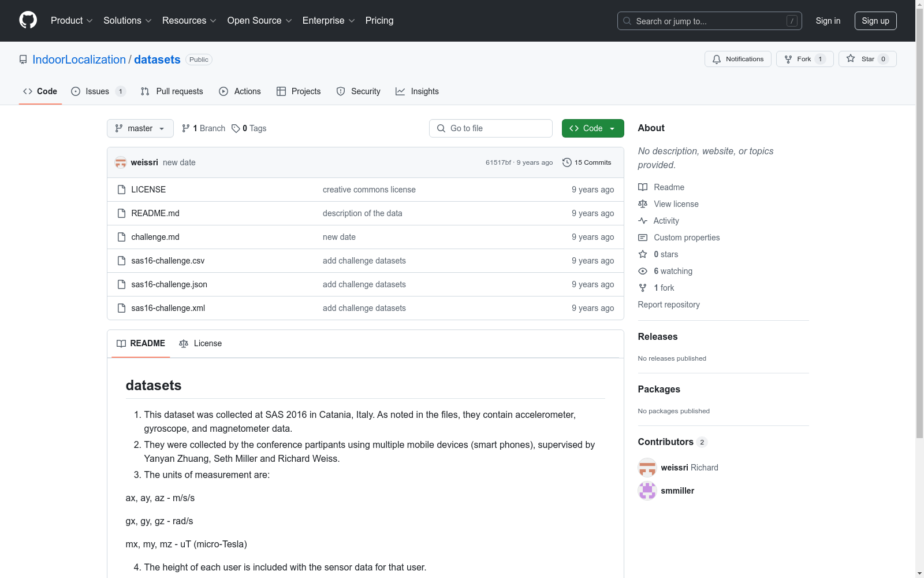Open the 'creative commons license' commit message
924x578 pixels.
(x=369, y=190)
